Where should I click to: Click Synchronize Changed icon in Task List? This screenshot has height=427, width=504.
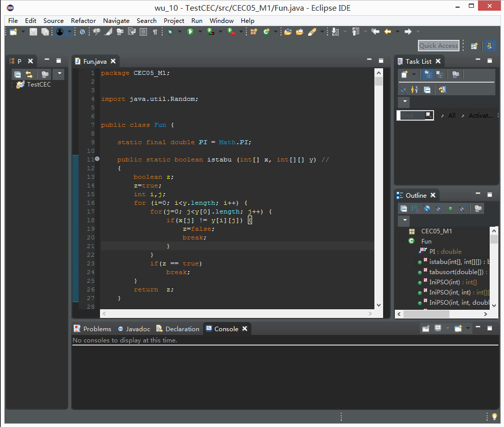click(443, 90)
